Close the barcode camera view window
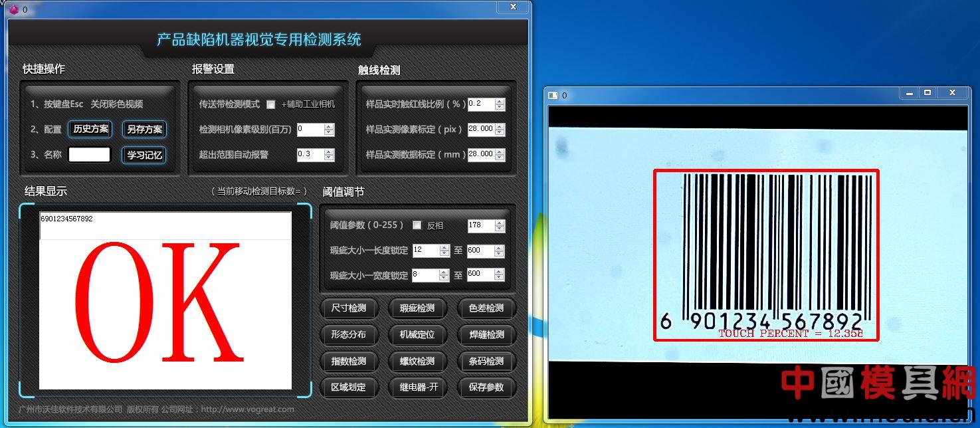 point(952,93)
